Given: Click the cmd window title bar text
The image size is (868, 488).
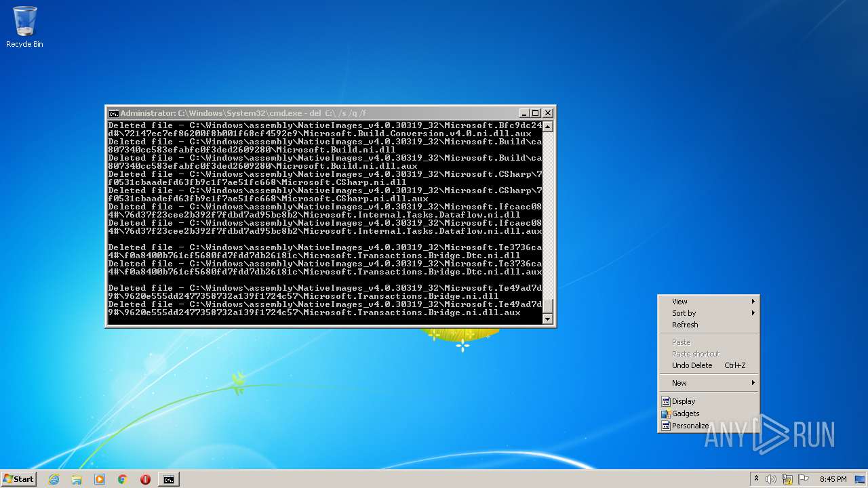Looking at the screenshot, I should click(x=243, y=113).
